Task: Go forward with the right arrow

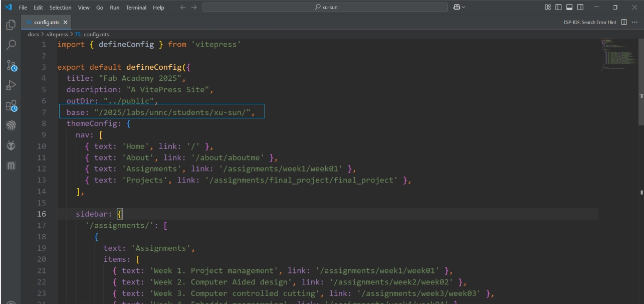Action: [193, 7]
